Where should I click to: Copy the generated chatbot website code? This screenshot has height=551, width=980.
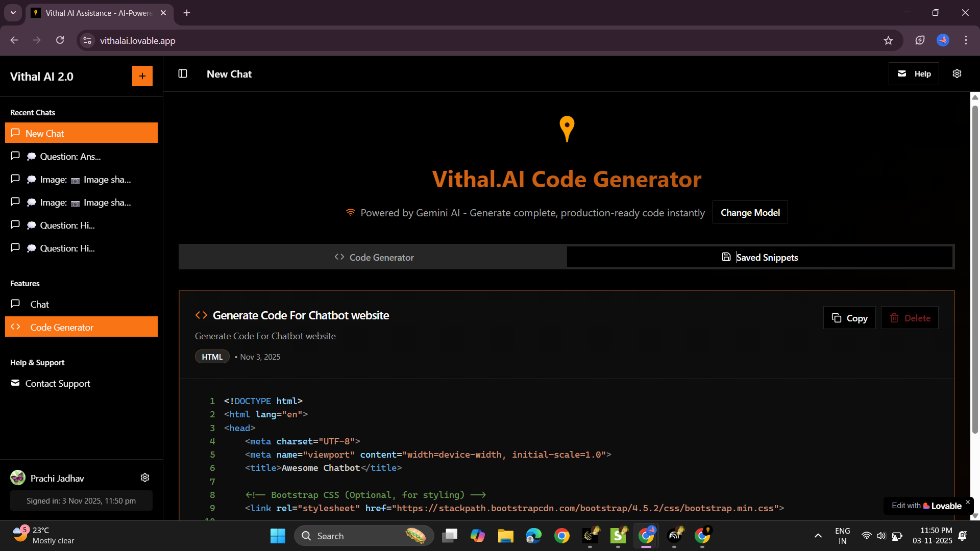(849, 317)
